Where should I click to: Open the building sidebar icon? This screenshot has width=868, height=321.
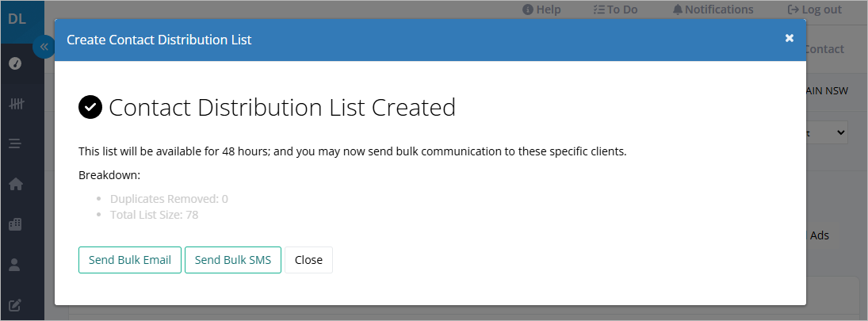(x=16, y=224)
